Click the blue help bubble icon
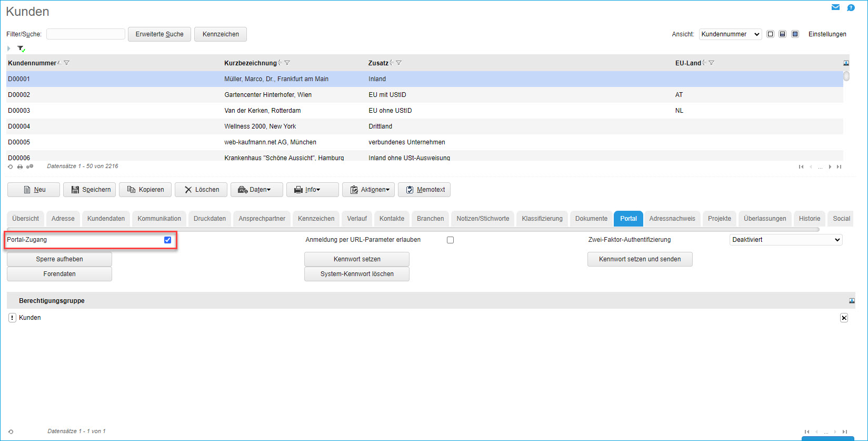868x441 pixels. pyautogui.click(x=851, y=7)
